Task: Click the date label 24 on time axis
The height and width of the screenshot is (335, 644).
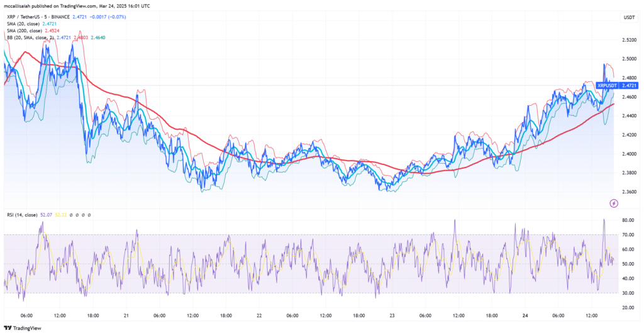Action: point(525,315)
